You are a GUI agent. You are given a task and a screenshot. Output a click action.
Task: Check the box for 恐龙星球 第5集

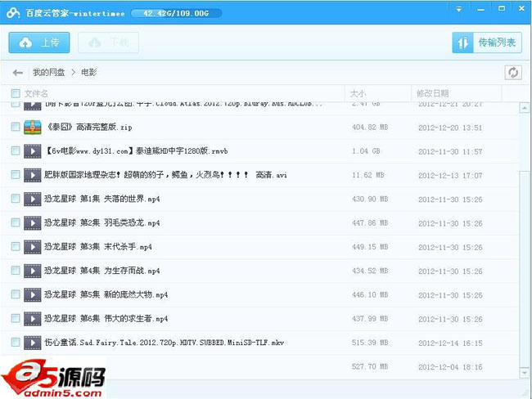click(16, 294)
